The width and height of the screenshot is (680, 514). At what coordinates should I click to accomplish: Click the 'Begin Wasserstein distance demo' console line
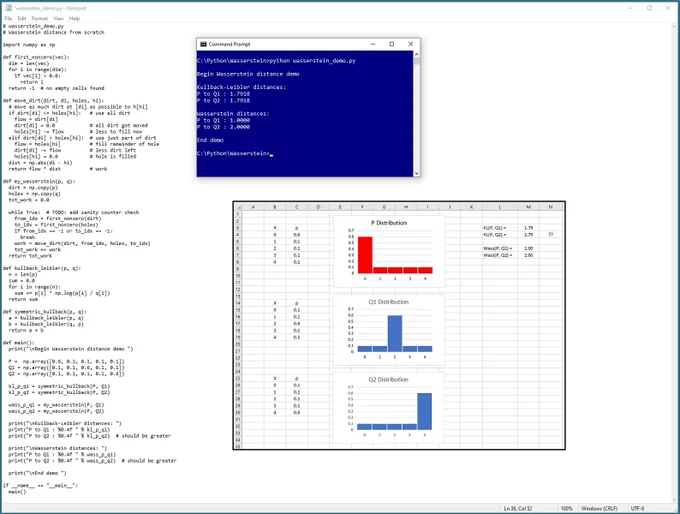click(x=248, y=74)
